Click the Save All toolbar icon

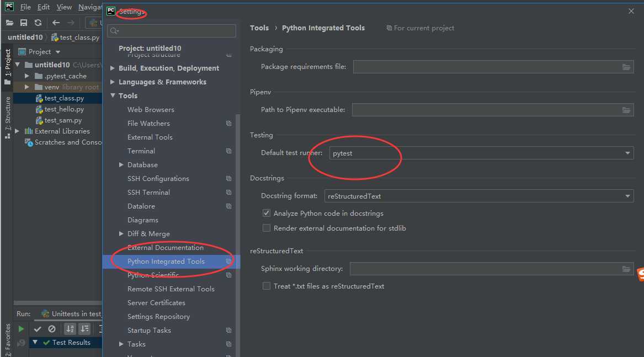click(x=24, y=23)
